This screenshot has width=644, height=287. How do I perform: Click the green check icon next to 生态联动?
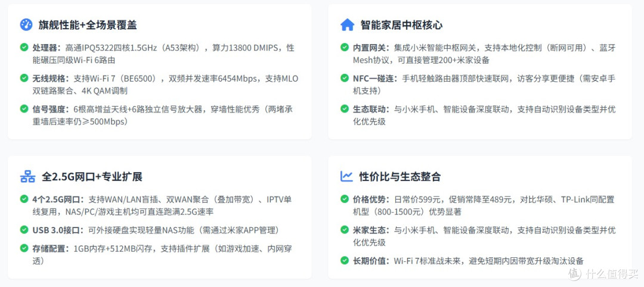[x=345, y=108]
